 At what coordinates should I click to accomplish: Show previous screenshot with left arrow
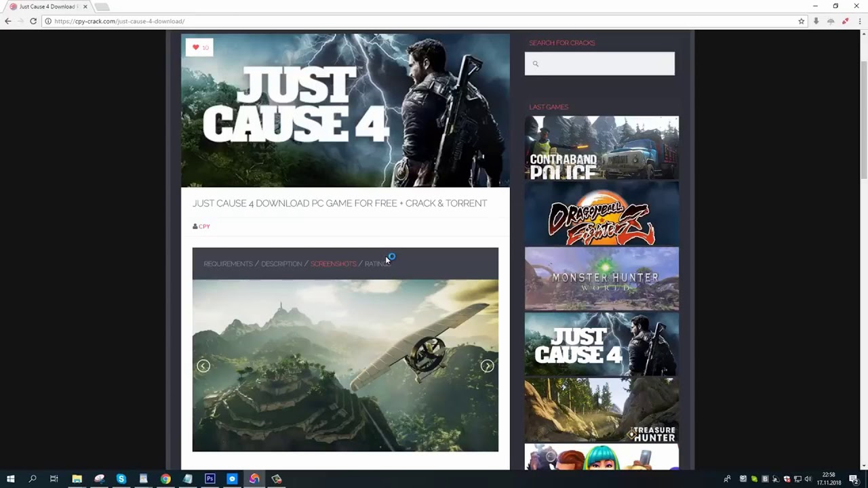tap(203, 366)
